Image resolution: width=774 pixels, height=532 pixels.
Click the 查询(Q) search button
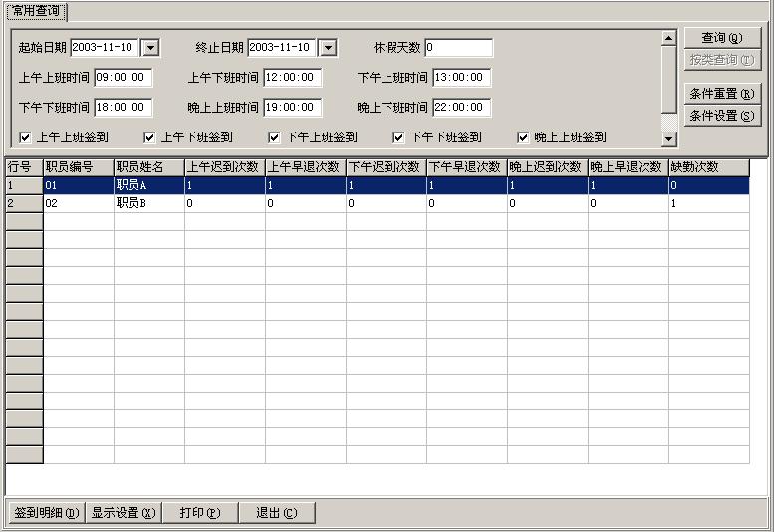722,38
